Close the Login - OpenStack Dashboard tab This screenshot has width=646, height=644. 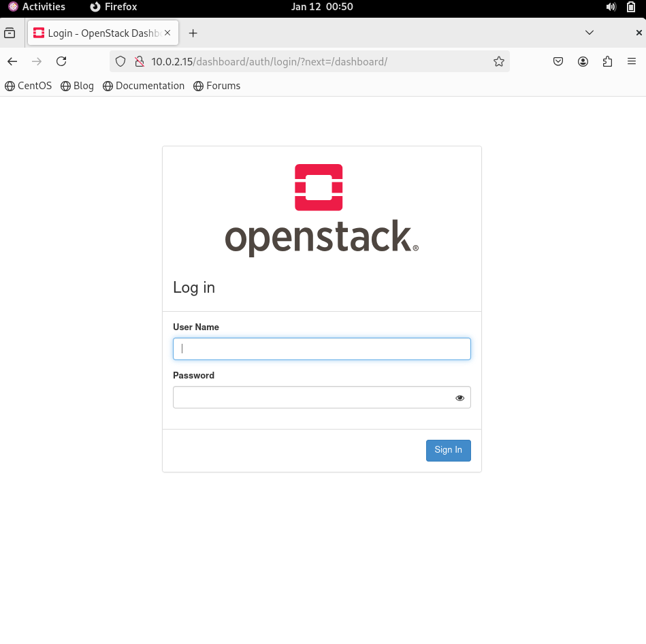167,33
